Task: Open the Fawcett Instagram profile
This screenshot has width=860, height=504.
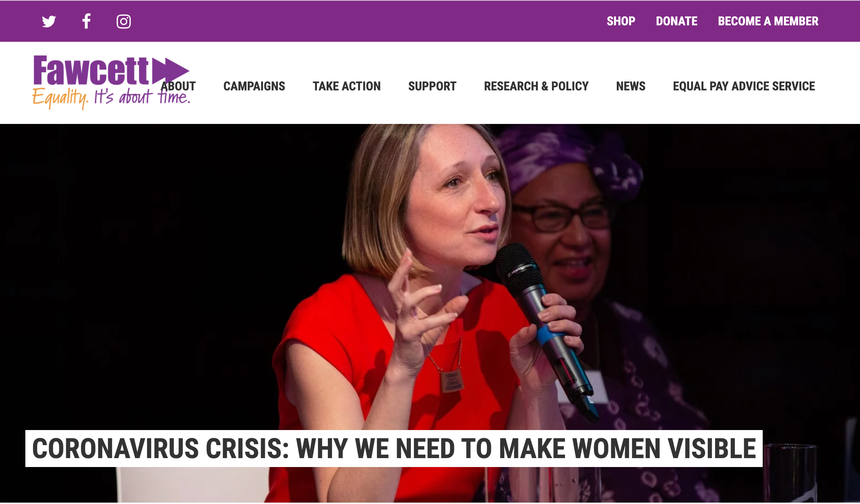Action: coord(123,22)
